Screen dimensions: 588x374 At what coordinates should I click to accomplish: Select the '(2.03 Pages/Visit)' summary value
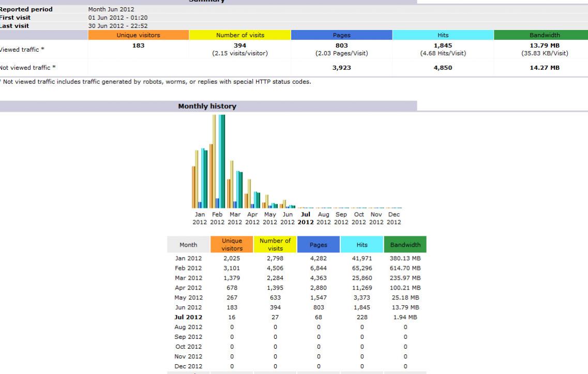click(x=342, y=53)
